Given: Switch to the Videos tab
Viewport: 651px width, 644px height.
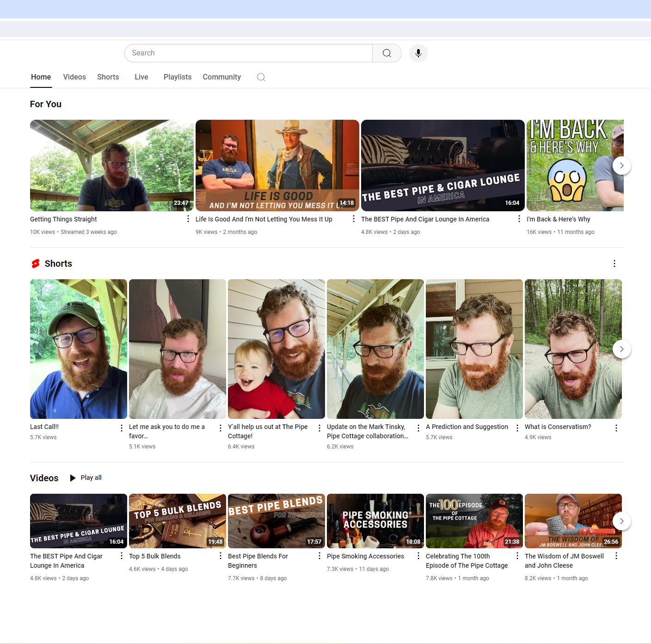Looking at the screenshot, I should tap(74, 77).
